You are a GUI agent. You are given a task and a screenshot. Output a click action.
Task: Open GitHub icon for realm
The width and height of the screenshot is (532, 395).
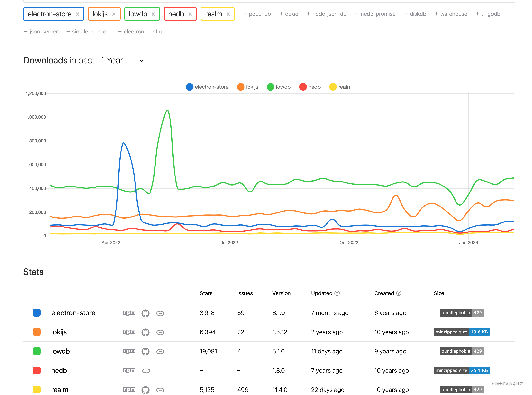pyautogui.click(x=145, y=390)
